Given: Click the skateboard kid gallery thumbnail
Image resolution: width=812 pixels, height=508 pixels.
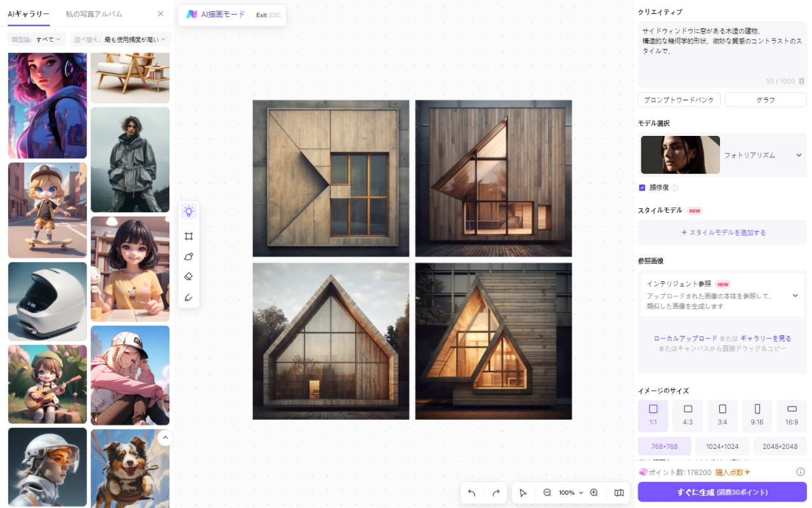Looking at the screenshot, I should coord(48,210).
